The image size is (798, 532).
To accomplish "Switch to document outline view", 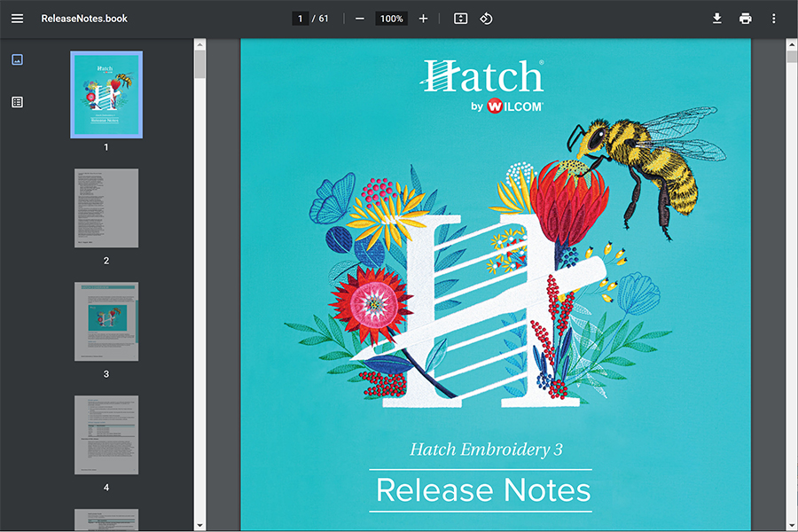I will pos(17,102).
